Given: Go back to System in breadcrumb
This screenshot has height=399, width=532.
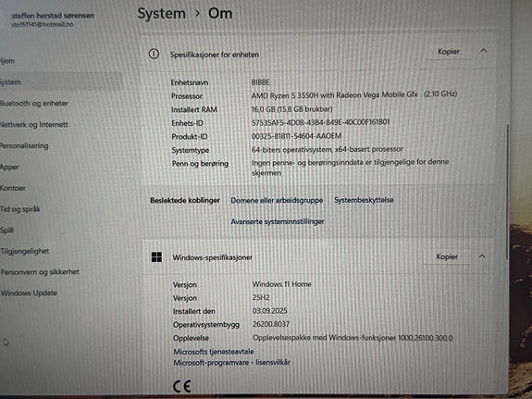Looking at the screenshot, I should [162, 14].
